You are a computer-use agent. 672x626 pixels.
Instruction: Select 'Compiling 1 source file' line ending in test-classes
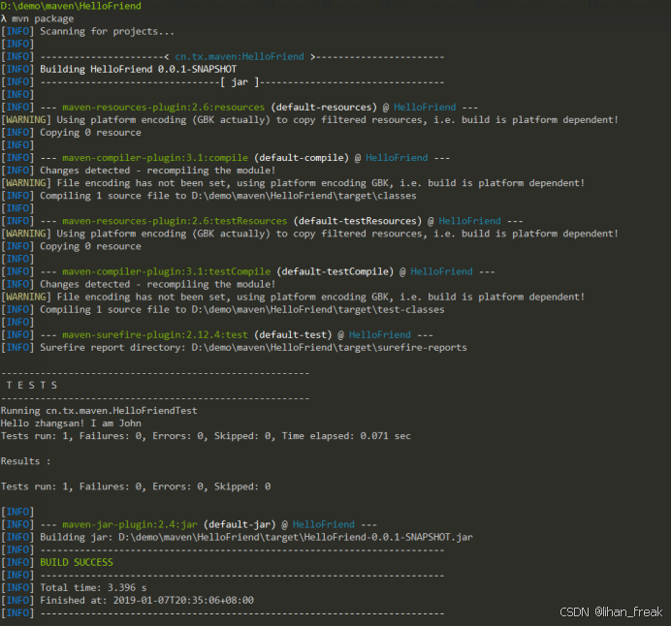242,309
